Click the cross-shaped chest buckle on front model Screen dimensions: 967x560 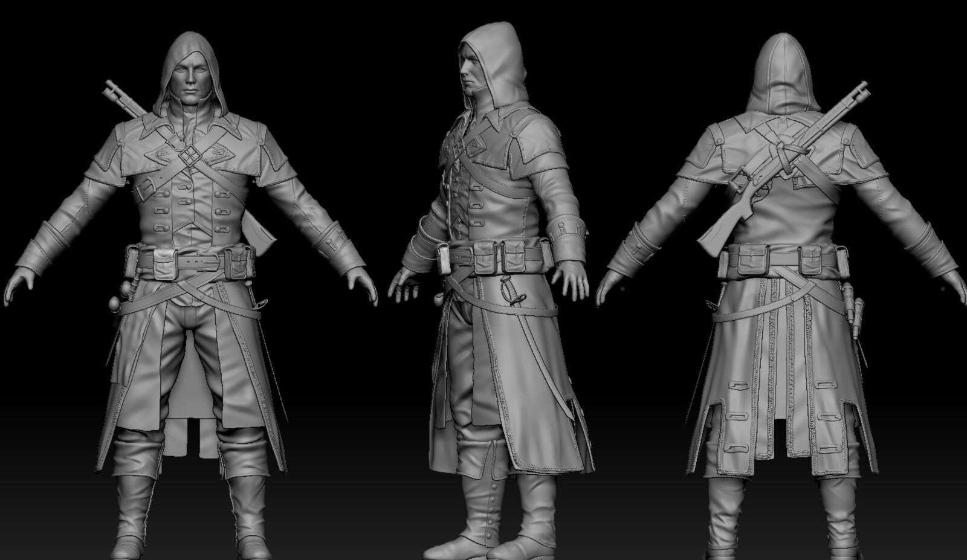[190, 155]
